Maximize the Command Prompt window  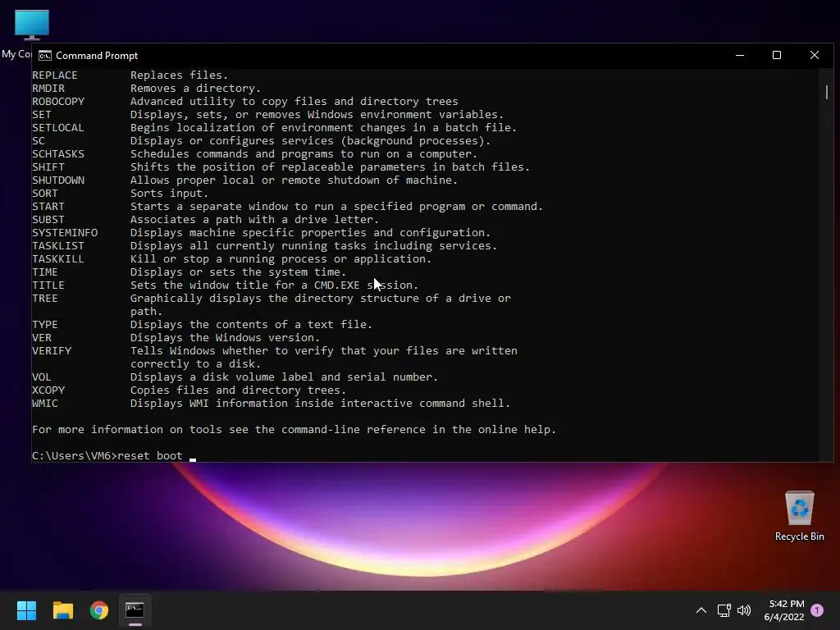click(x=777, y=55)
